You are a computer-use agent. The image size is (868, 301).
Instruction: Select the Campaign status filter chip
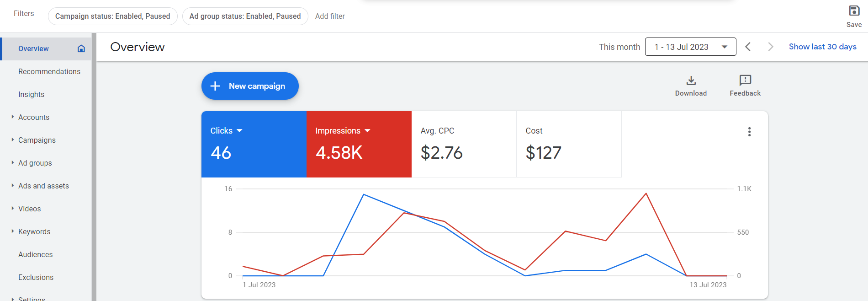113,16
